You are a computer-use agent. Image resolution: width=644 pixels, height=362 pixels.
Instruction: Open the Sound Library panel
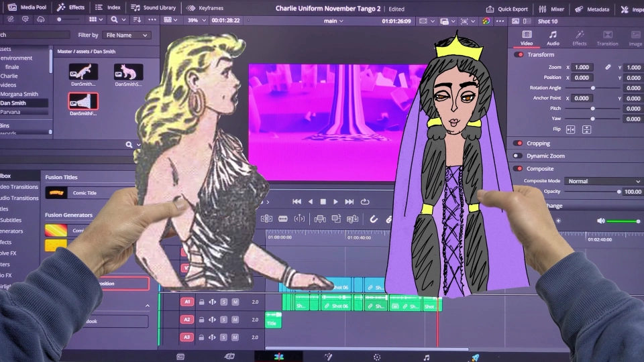pos(153,7)
